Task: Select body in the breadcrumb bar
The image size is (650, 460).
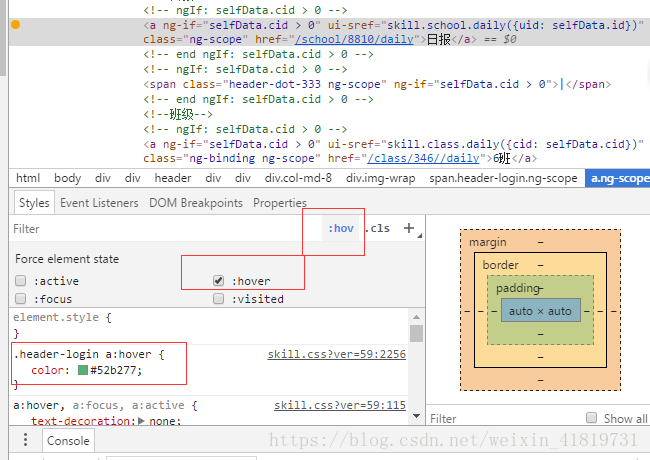Action: (x=68, y=178)
